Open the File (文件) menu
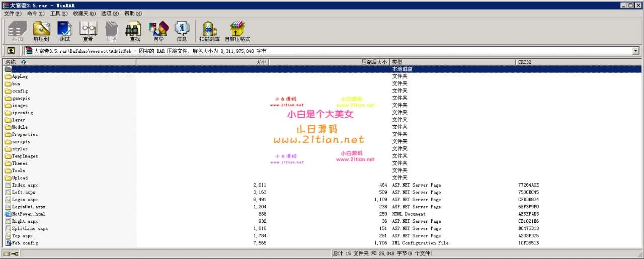Image resolution: width=644 pixels, height=259 pixels. (9, 14)
